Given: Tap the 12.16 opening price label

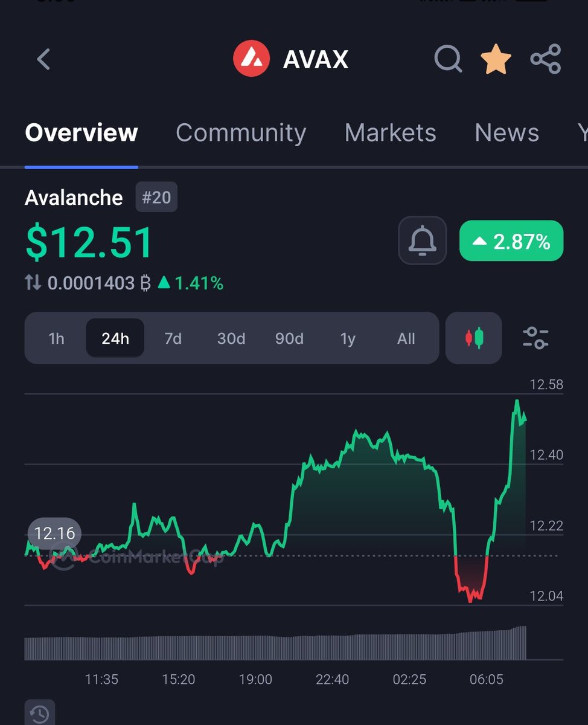Looking at the screenshot, I should click(x=54, y=533).
